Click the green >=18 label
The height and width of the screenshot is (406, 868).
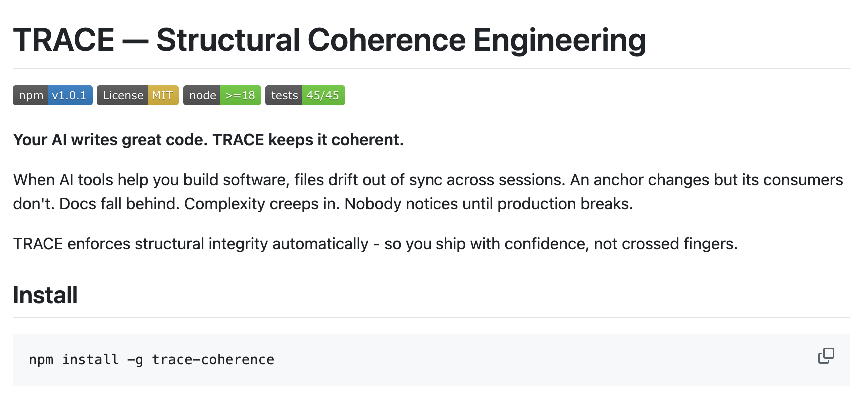[x=240, y=95]
